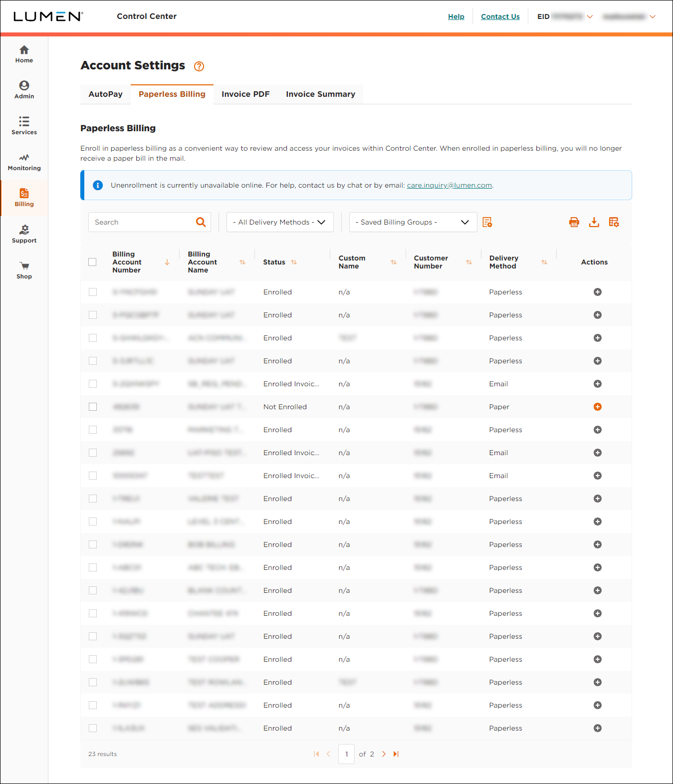Image resolution: width=673 pixels, height=784 pixels.
Task: Sort by Customer Number column
Action: pos(469,262)
